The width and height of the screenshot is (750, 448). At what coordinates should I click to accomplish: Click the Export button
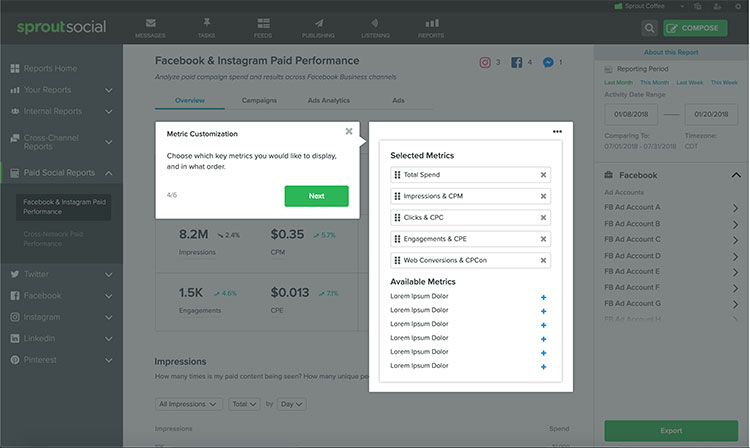(671, 431)
